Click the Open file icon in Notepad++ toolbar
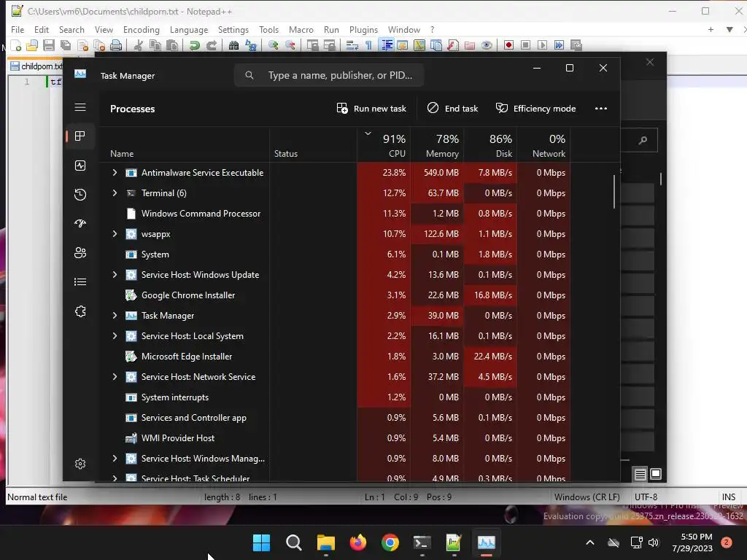This screenshot has width=747, height=560. 32,45
